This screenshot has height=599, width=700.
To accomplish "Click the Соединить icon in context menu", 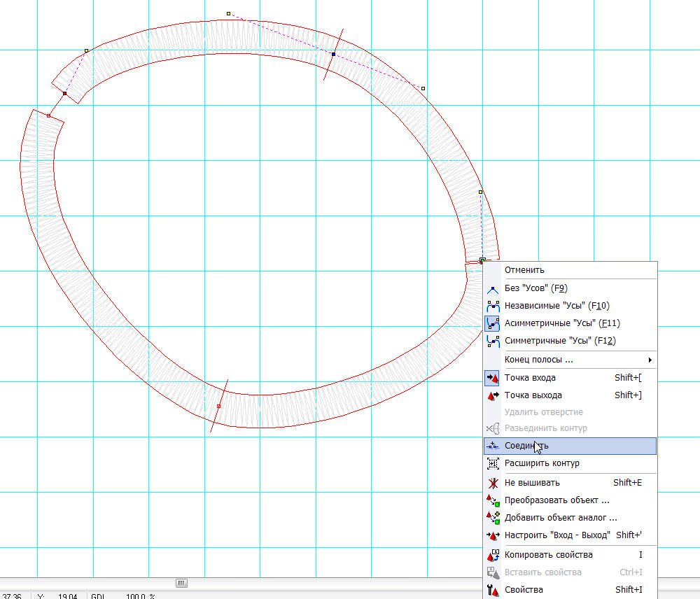I will (493, 446).
